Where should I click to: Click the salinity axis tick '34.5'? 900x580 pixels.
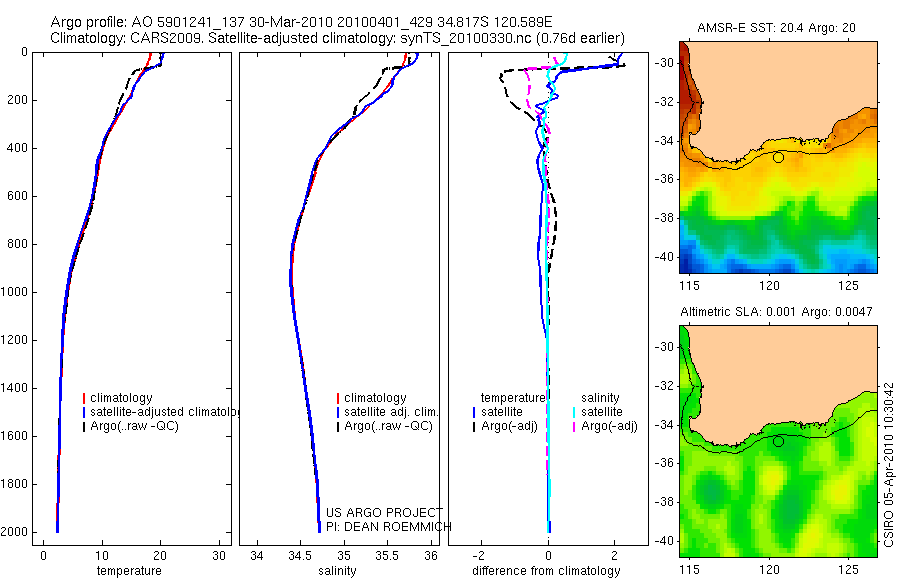point(298,556)
